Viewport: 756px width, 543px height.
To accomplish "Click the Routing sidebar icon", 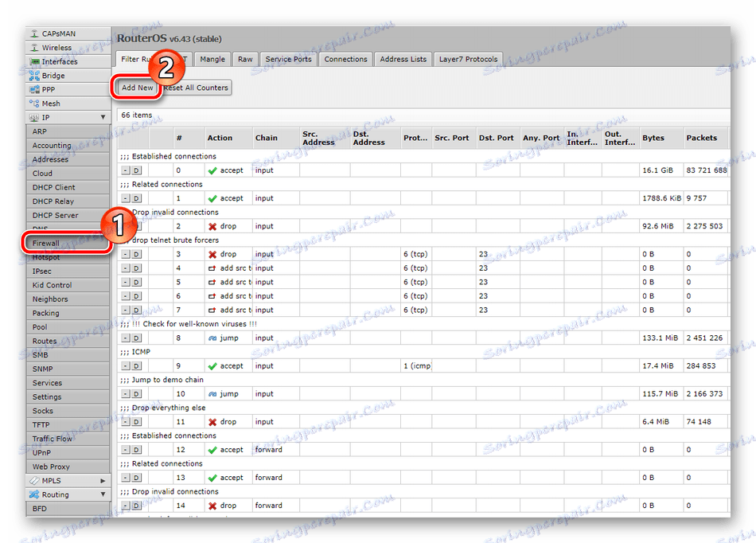I will pos(34,494).
